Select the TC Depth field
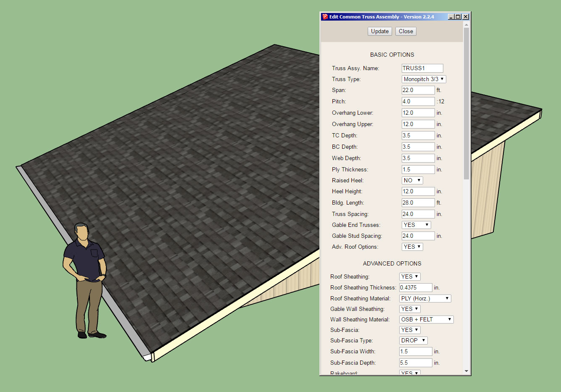 (418, 136)
